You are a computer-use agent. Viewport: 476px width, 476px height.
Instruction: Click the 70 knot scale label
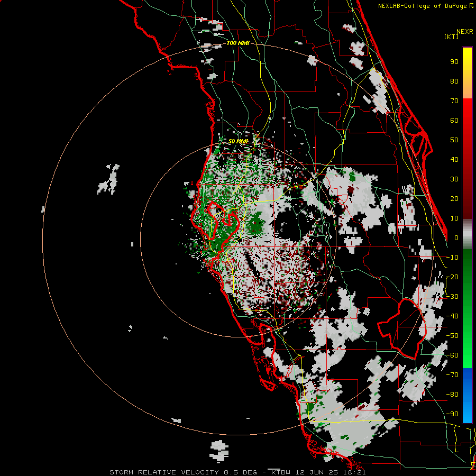[x=454, y=101]
